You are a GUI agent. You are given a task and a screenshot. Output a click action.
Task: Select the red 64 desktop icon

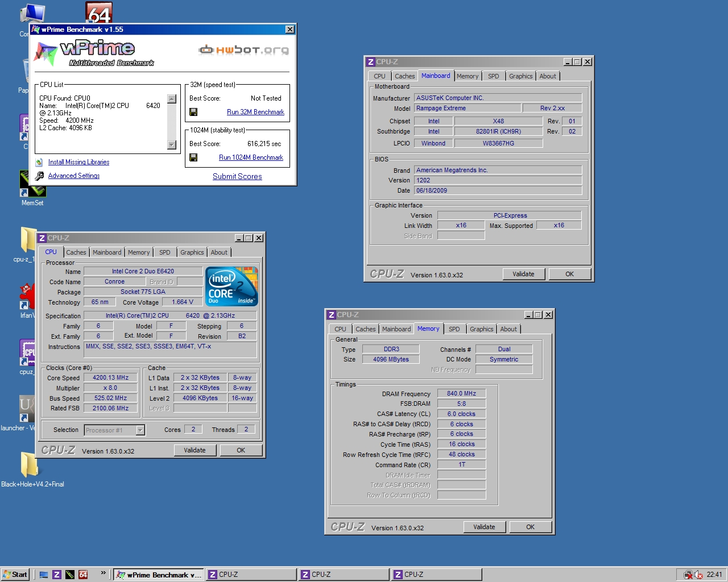pyautogui.click(x=99, y=13)
